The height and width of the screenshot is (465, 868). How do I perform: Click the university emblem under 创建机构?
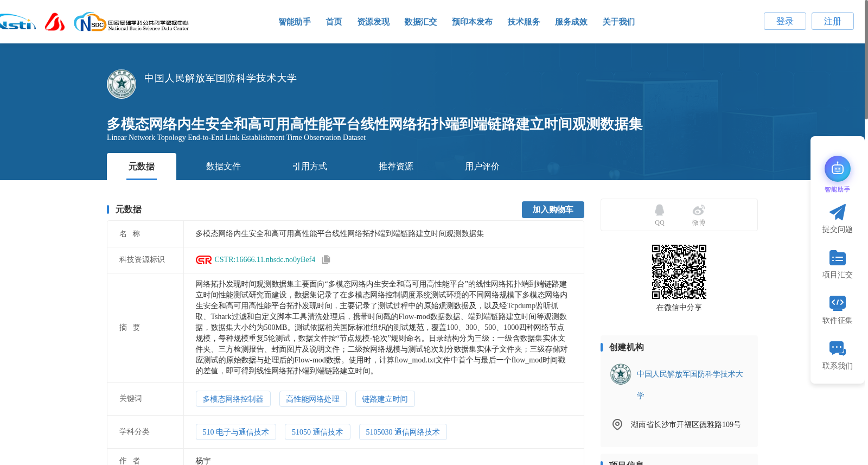point(621,374)
